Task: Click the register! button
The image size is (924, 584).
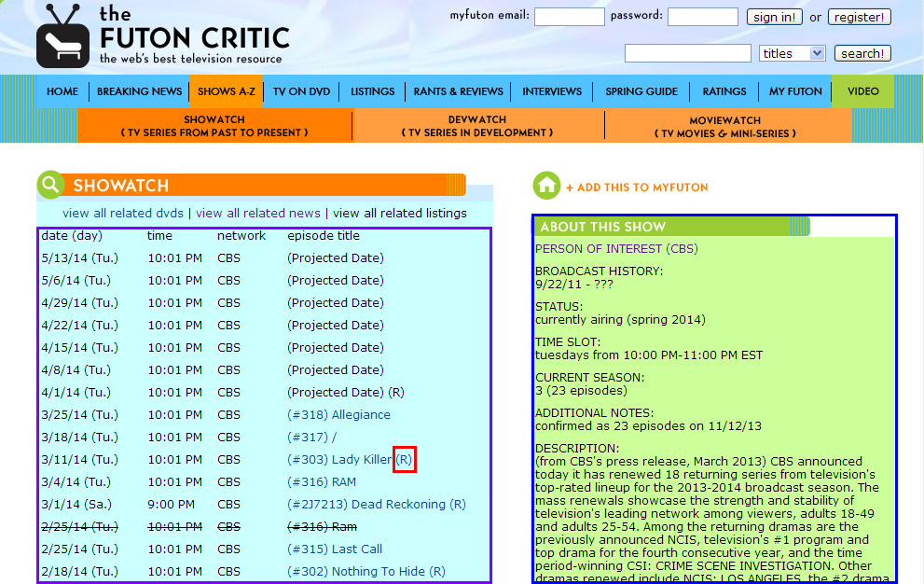Action: [x=859, y=17]
